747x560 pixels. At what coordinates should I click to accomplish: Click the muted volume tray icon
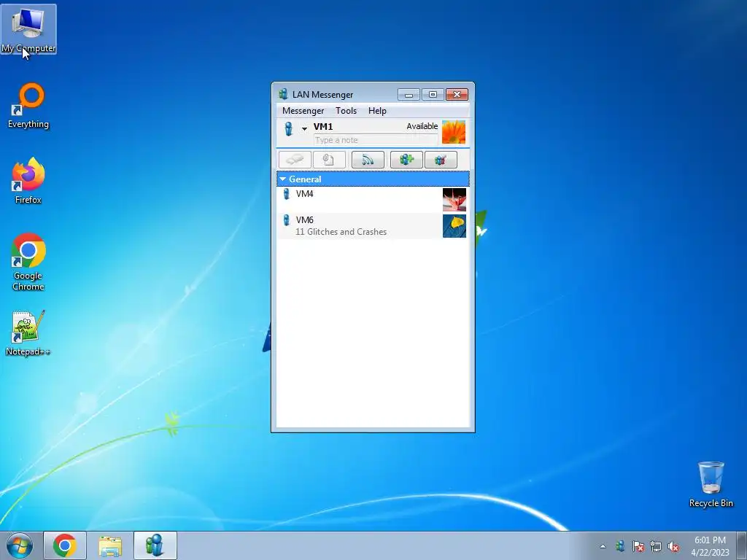[673, 546]
